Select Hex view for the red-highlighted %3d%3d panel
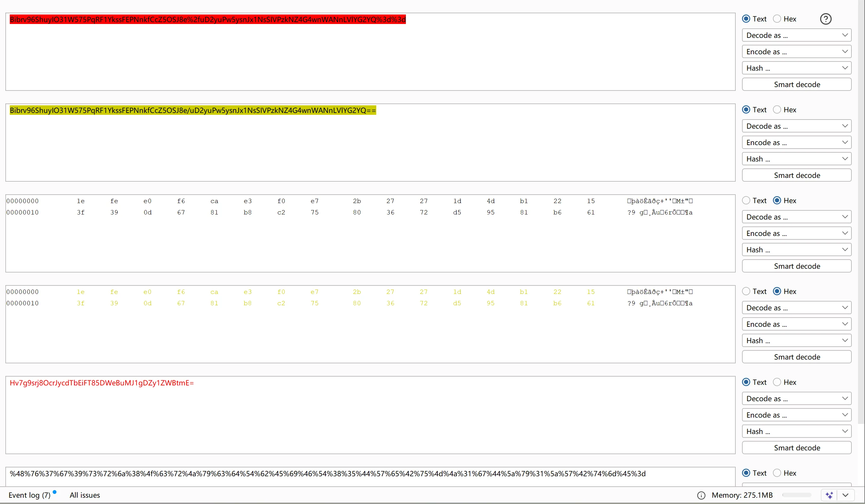This screenshot has width=865, height=504. coord(785,19)
